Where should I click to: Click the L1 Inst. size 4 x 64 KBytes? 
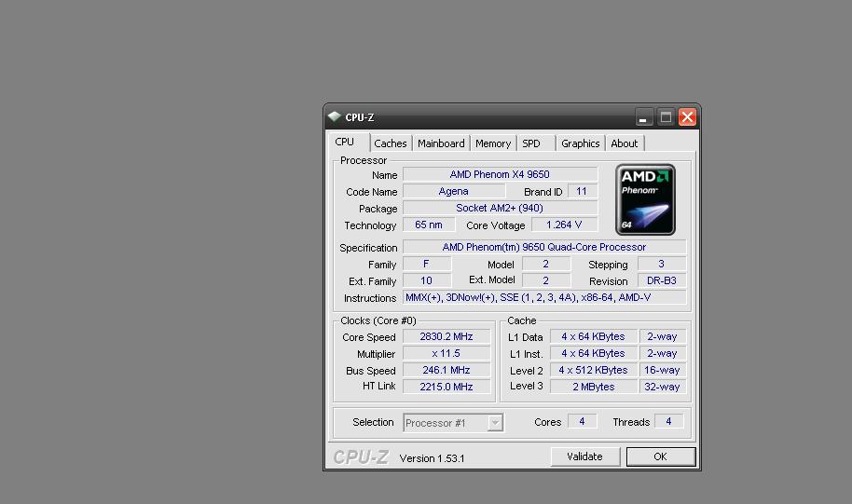[x=594, y=354]
